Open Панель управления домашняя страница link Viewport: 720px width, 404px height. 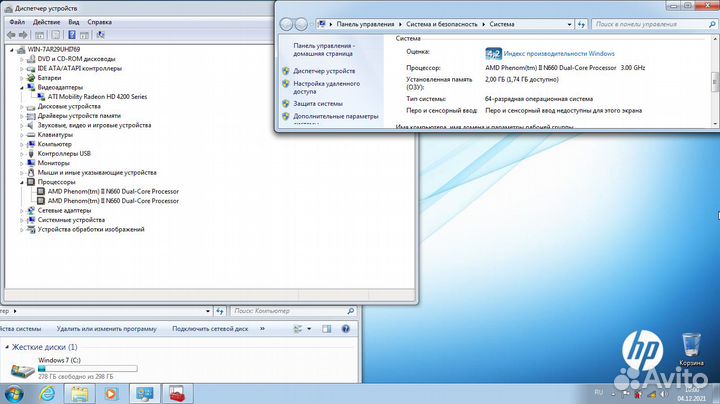324,50
